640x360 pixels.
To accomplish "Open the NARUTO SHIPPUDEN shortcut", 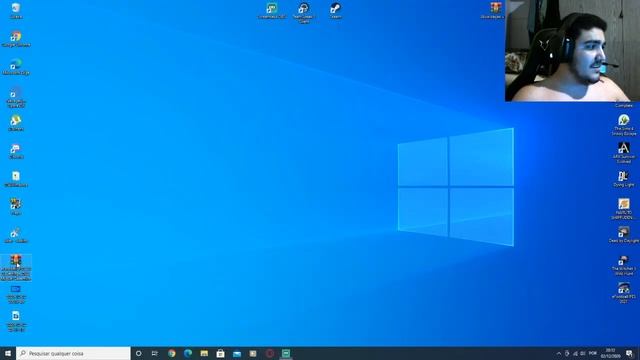I will 624,209.
